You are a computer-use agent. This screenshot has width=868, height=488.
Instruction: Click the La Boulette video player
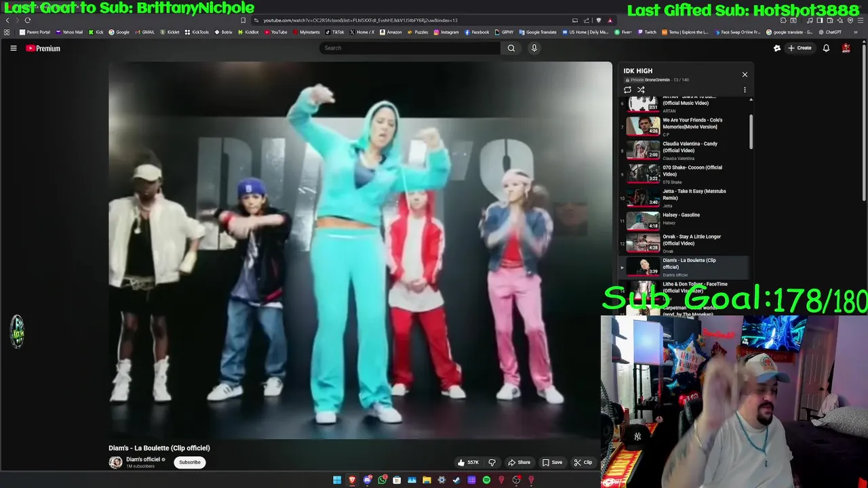[360, 251]
